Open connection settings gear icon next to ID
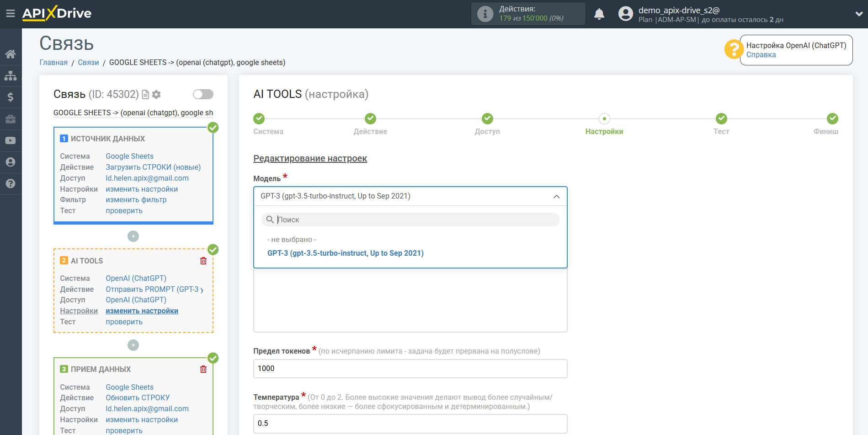This screenshot has width=868, height=435. [x=156, y=94]
